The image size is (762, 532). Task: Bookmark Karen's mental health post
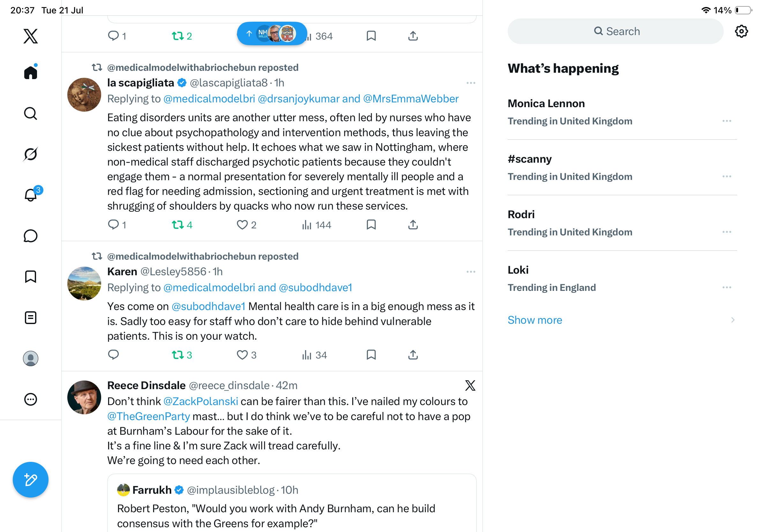(x=371, y=355)
